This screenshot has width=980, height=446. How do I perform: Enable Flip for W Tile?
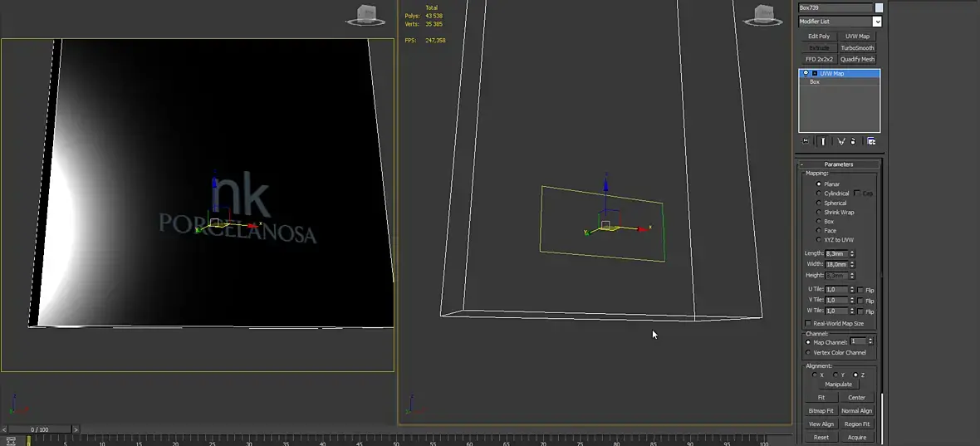[860, 311]
